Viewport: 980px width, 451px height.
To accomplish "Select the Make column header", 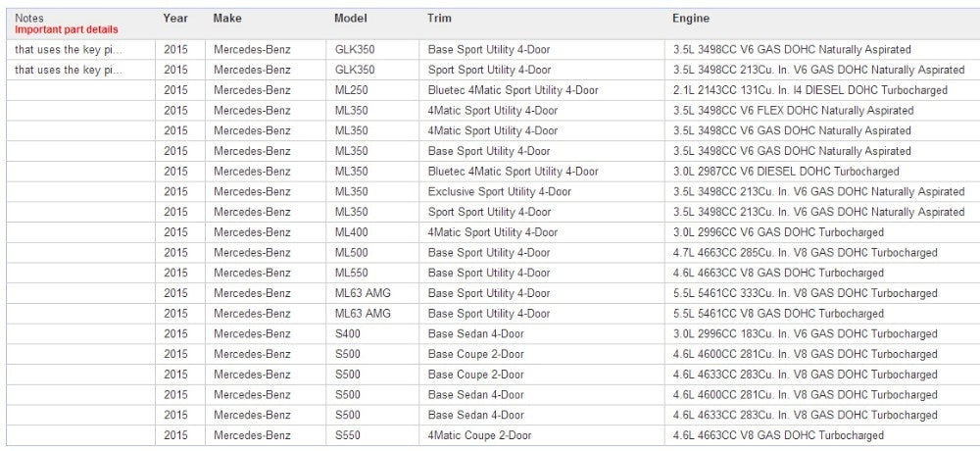I will (x=227, y=19).
